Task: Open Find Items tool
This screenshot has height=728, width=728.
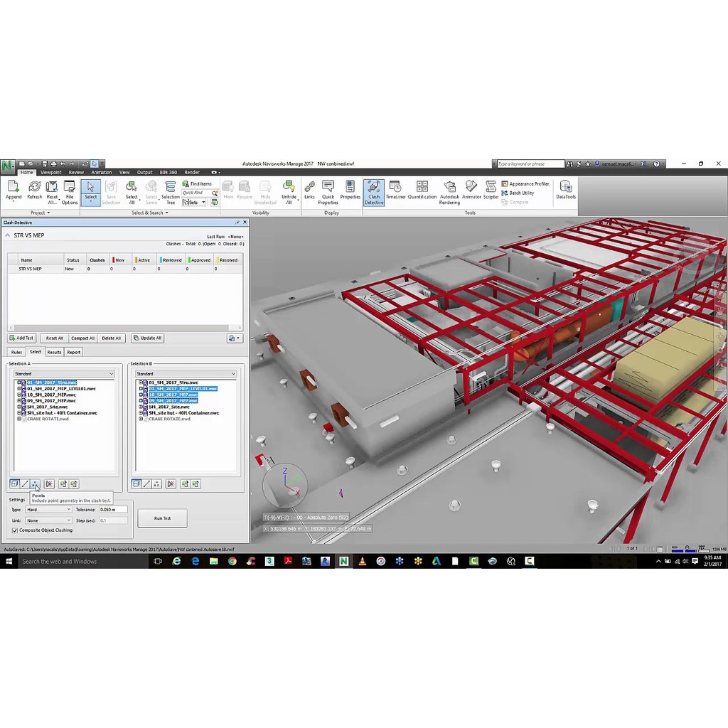Action: coord(197,184)
